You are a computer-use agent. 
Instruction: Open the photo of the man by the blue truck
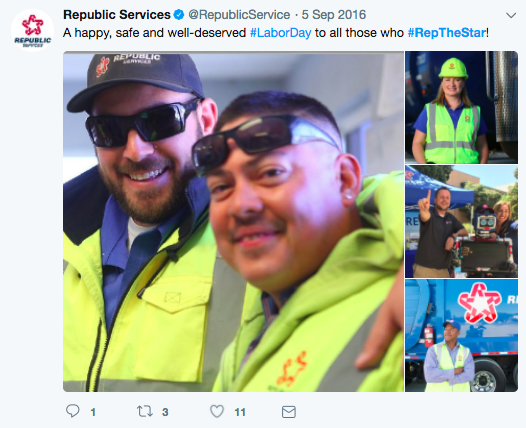click(462, 335)
